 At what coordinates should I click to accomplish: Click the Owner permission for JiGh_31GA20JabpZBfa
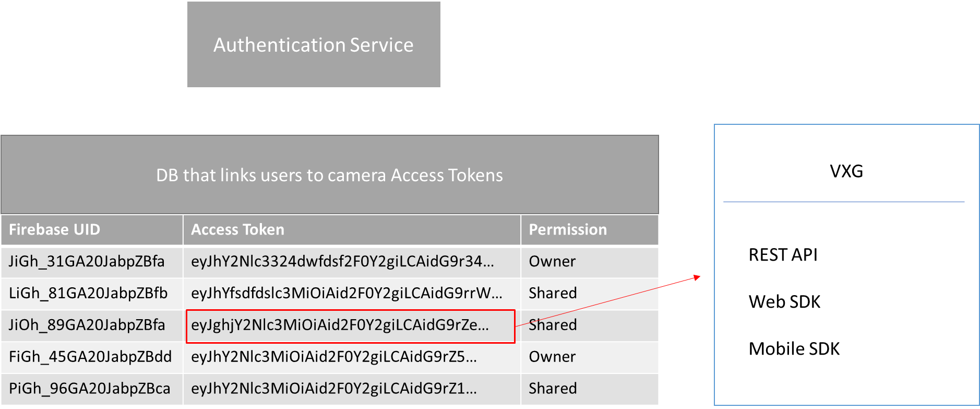click(552, 261)
